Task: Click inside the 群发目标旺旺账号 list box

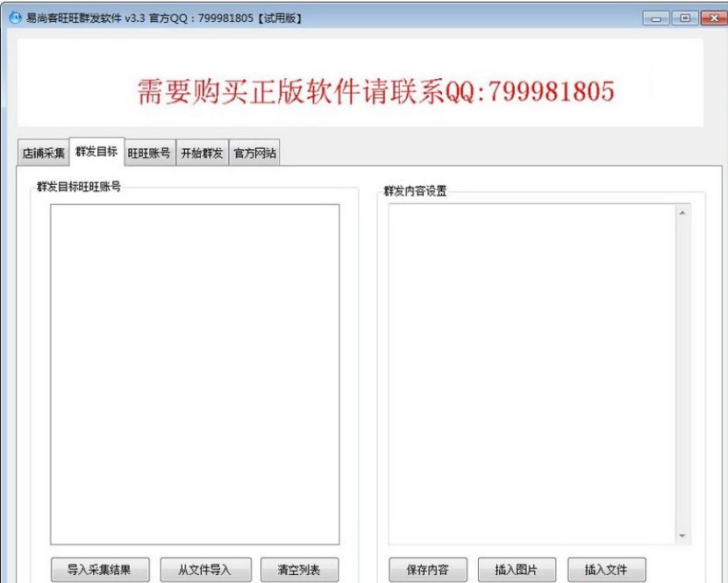Action: pos(195,374)
